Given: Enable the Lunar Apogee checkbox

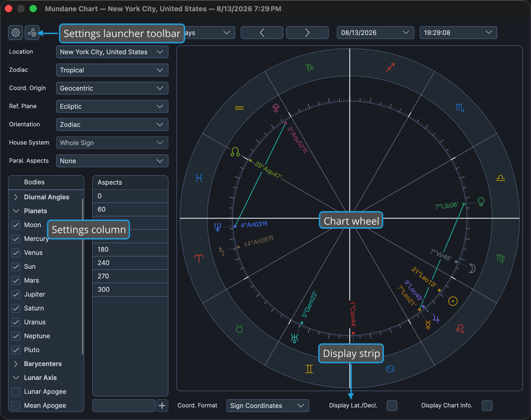Looking at the screenshot, I should pos(16,391).
